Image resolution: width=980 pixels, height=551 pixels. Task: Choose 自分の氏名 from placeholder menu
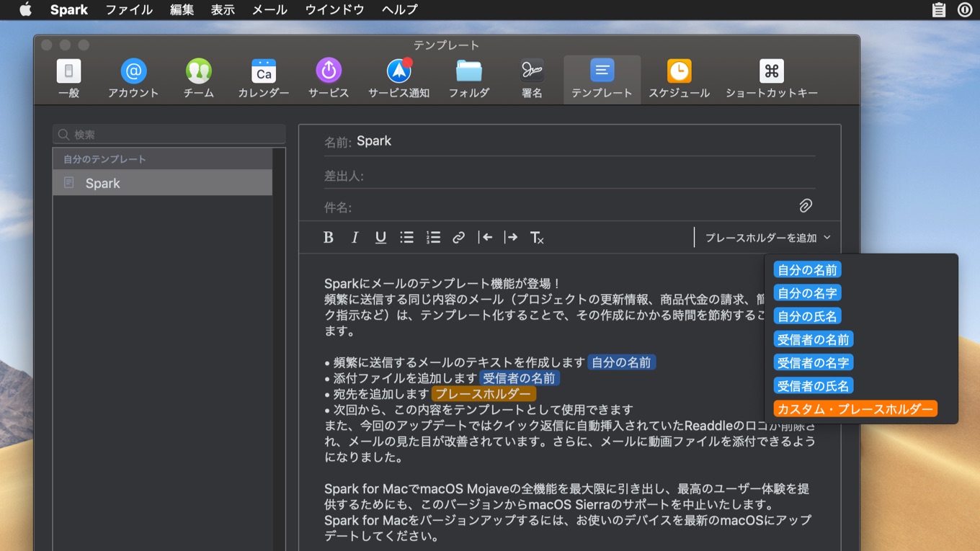(807, 316)
